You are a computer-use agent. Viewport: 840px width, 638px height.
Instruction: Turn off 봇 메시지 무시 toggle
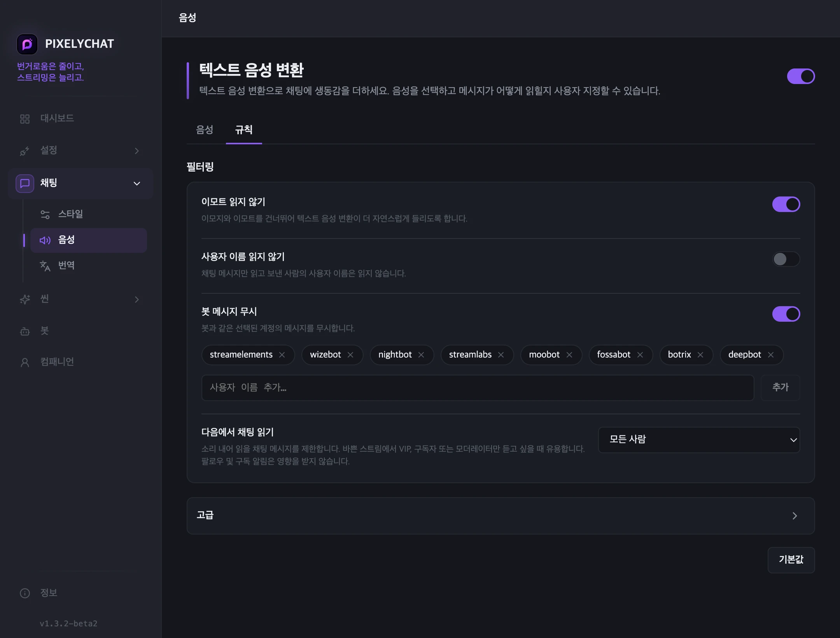[x=786, y=314]
